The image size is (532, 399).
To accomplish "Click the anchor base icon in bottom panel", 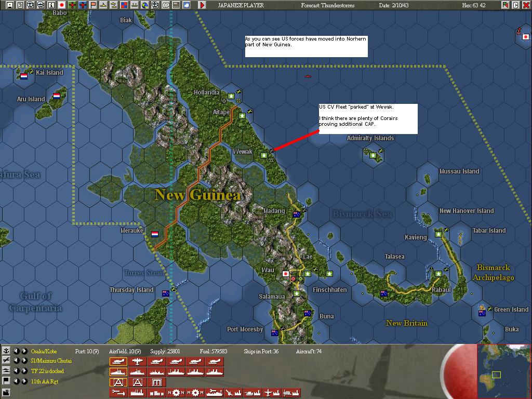I will coord(6,351).
